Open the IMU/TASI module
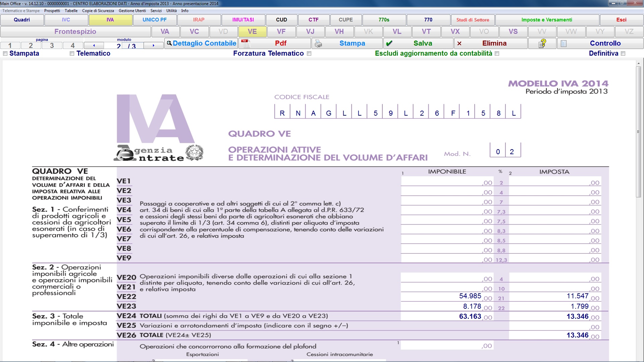Viewport: 644px width, 362px height. tap(243, 20)
